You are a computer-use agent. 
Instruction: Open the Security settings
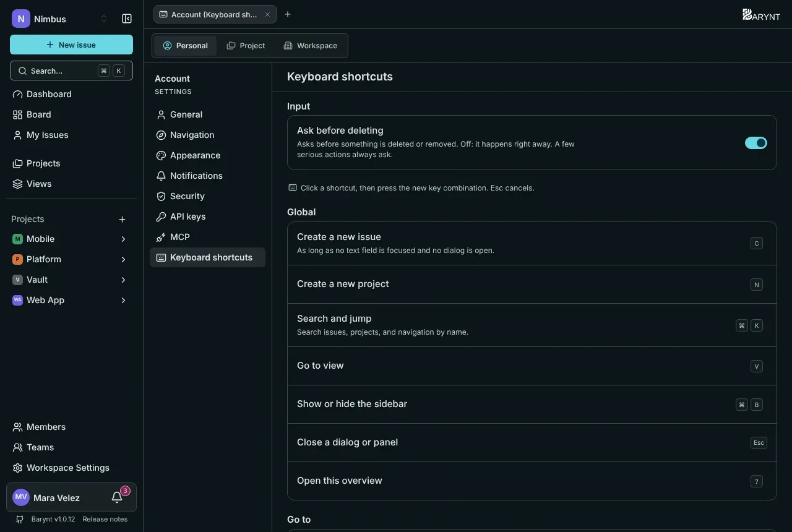[207, 196]
